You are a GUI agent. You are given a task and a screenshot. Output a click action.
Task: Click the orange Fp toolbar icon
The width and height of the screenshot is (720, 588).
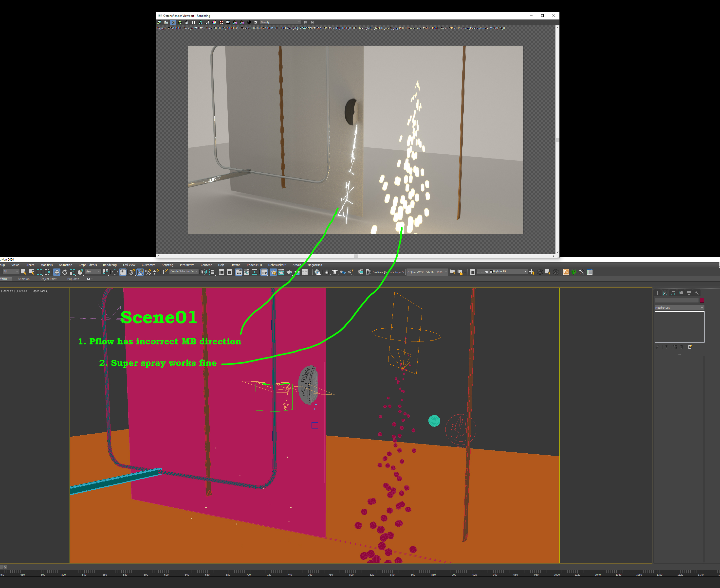(x=566, y=272)
